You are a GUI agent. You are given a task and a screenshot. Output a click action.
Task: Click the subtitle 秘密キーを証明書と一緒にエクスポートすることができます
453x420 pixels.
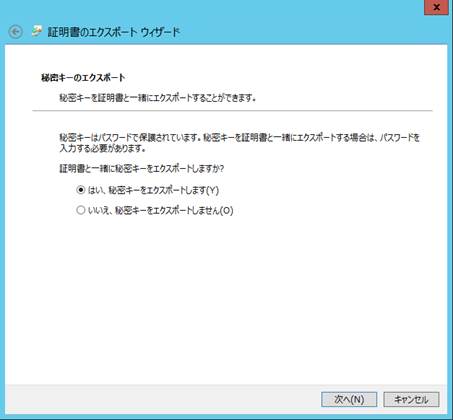click(x=158, y=98)
